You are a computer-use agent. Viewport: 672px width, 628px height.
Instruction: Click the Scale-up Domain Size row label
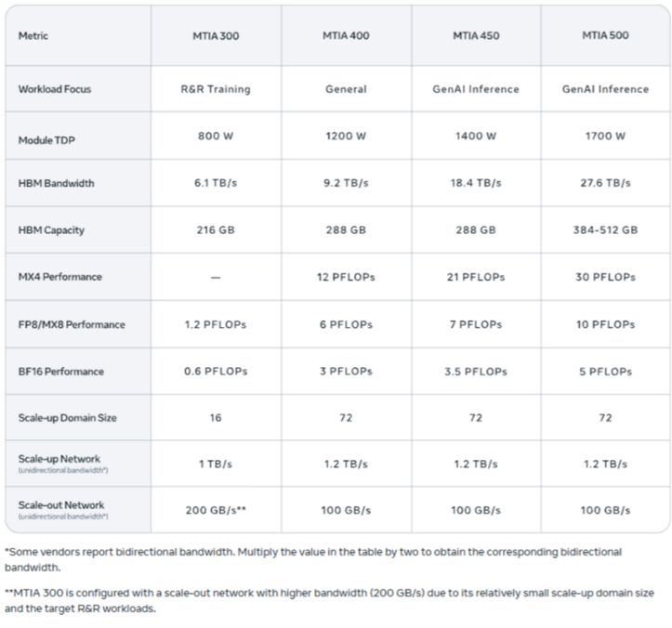pyautogui.click(x=67, y=418)
